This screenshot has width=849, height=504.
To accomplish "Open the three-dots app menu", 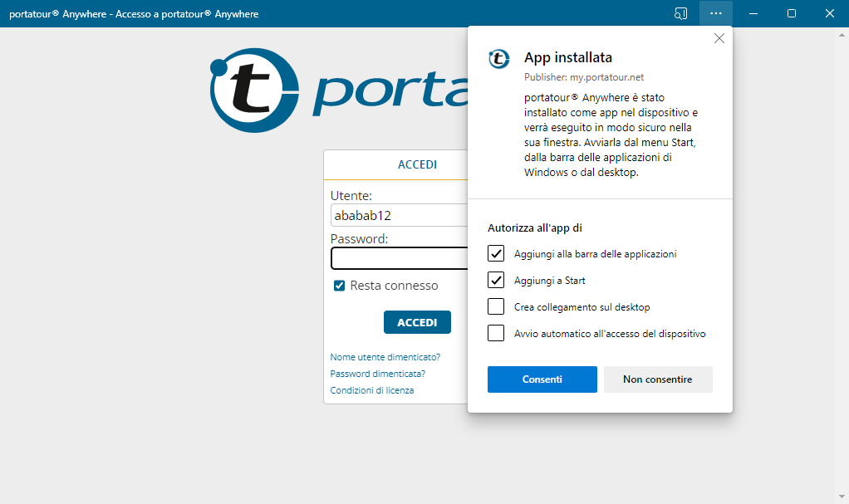I will [716, 13].
